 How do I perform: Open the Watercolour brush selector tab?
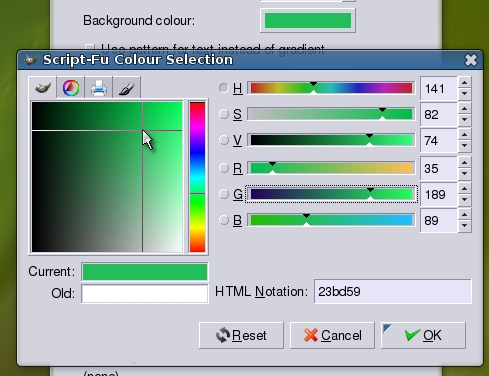click(x=127, y=88)
